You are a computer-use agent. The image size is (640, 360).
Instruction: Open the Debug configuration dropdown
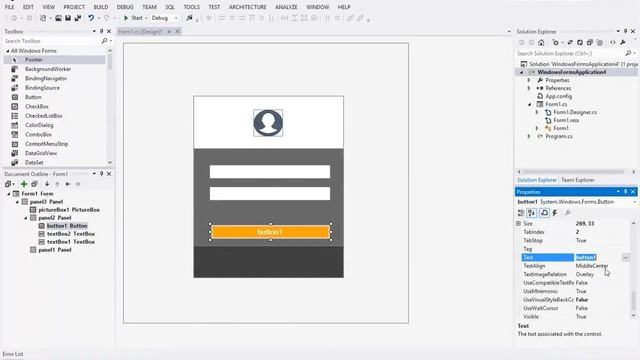click(x=176, y=18)
